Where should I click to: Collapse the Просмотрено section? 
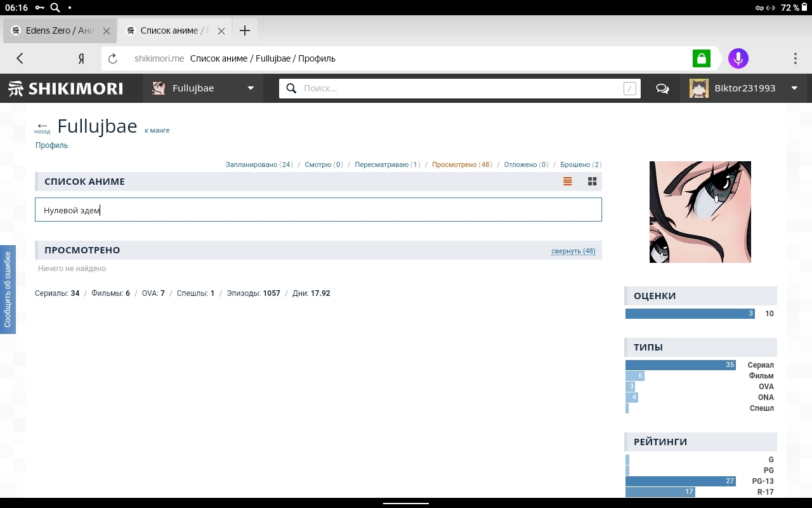[x=573, y=251]
